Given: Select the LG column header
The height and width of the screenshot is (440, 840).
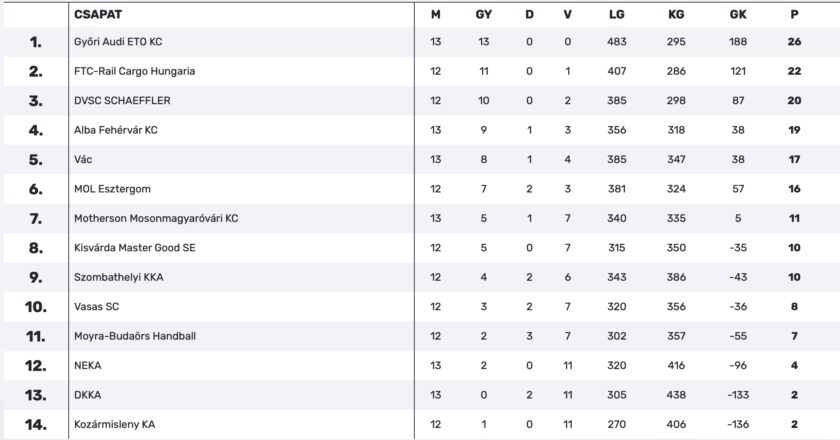Looking at the screenshot, I should pyautogui.click(x=617, y=14).
